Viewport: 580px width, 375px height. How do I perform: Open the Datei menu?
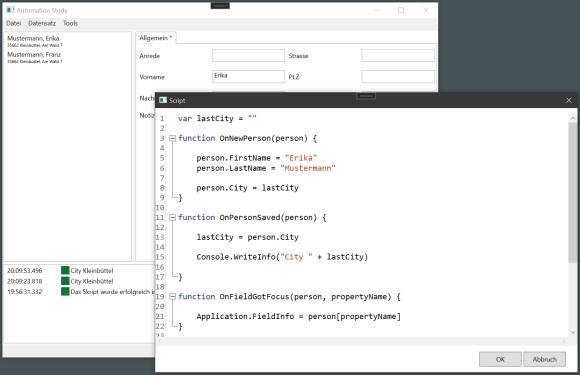pos(14,23)
